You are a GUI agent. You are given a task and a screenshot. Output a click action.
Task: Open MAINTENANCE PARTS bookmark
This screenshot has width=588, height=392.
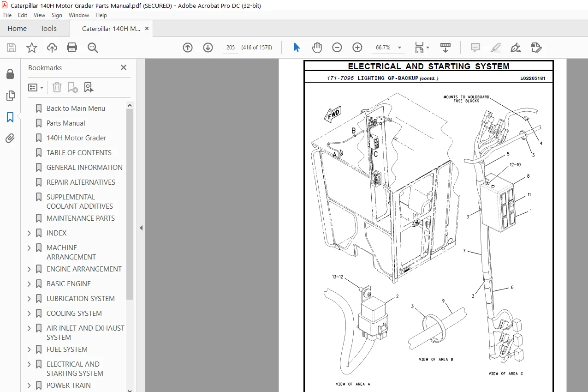coord(81,218)
